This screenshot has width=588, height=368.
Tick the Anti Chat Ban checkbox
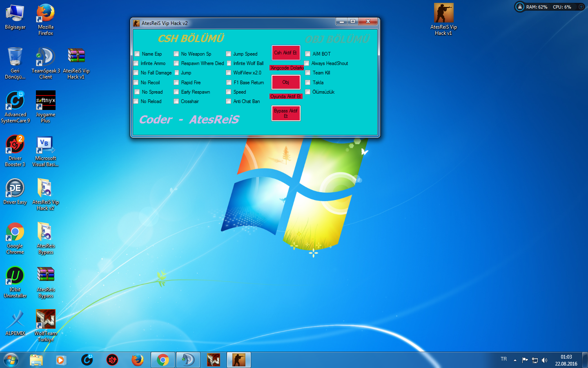pyautogui.click(x=228, y=101)
